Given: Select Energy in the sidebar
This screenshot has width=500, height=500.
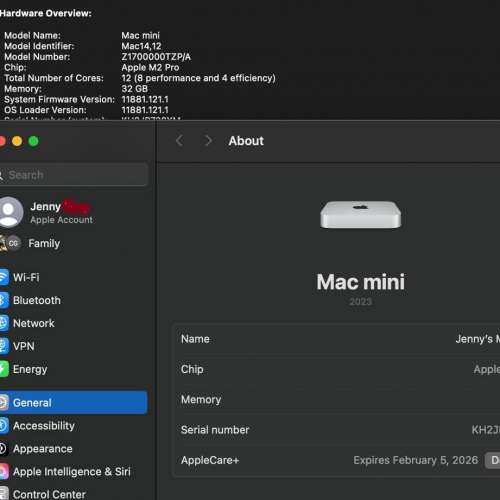Looking at the screenshot, I should (x=73, y=369).
